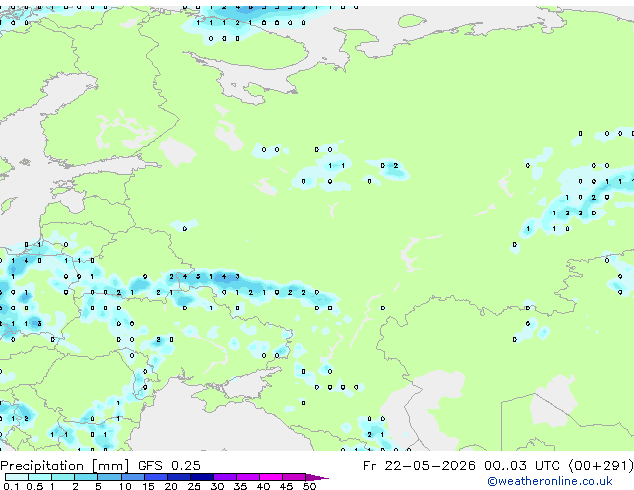The image size is (634, 490).
Task: Click the 45 to 50 mm magenta swatch
Action: coord(294,477)
